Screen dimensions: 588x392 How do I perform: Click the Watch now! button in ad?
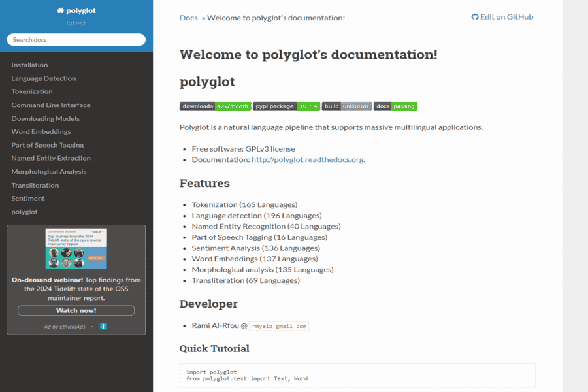coord(76,310)
